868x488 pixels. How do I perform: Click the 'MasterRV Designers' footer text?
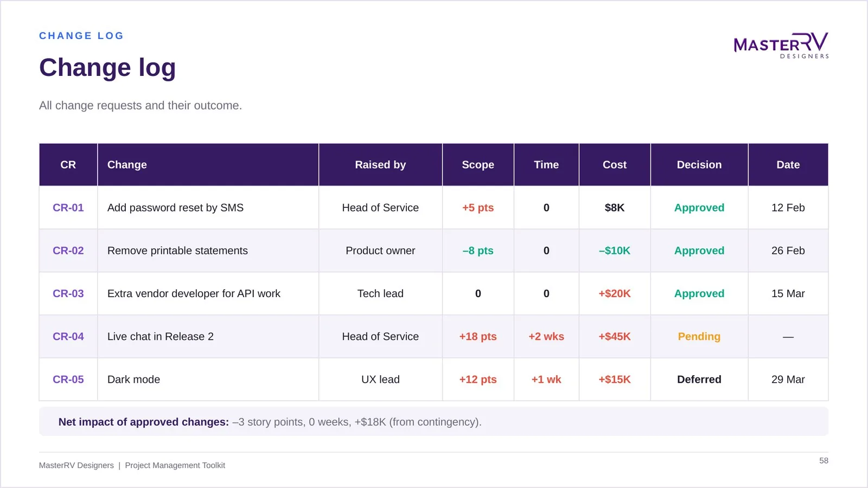coord(76,465)
